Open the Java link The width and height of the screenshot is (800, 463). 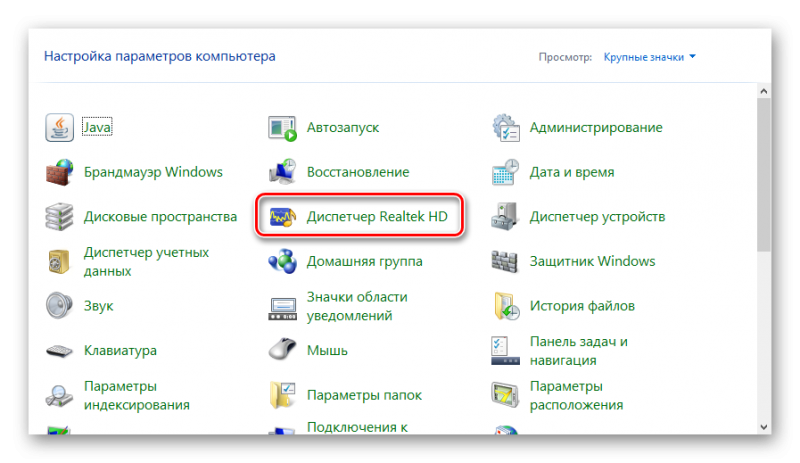click(97, 127)
